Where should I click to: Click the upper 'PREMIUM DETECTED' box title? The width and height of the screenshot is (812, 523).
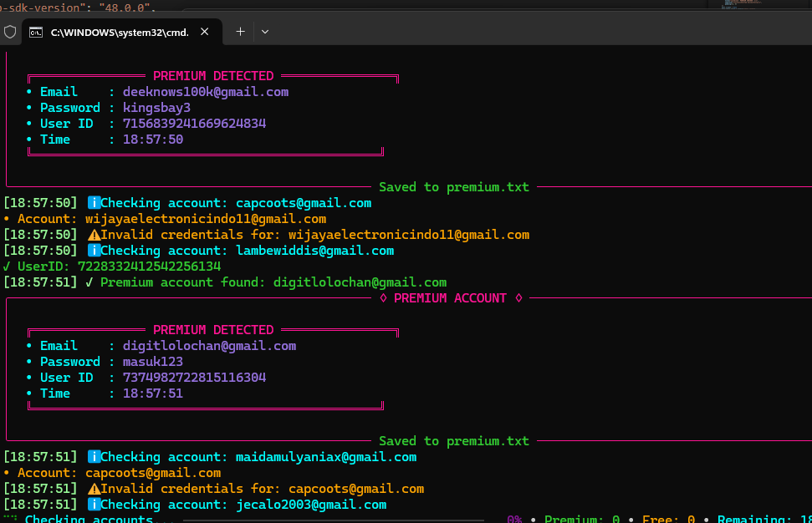pos(213,76)
